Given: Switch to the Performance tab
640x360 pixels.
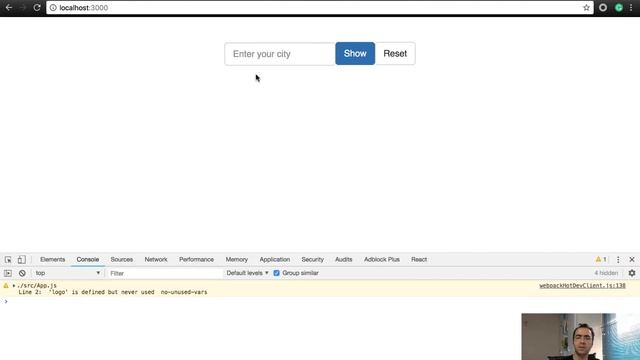Looking at the screenshot, I should click(196, 260).
